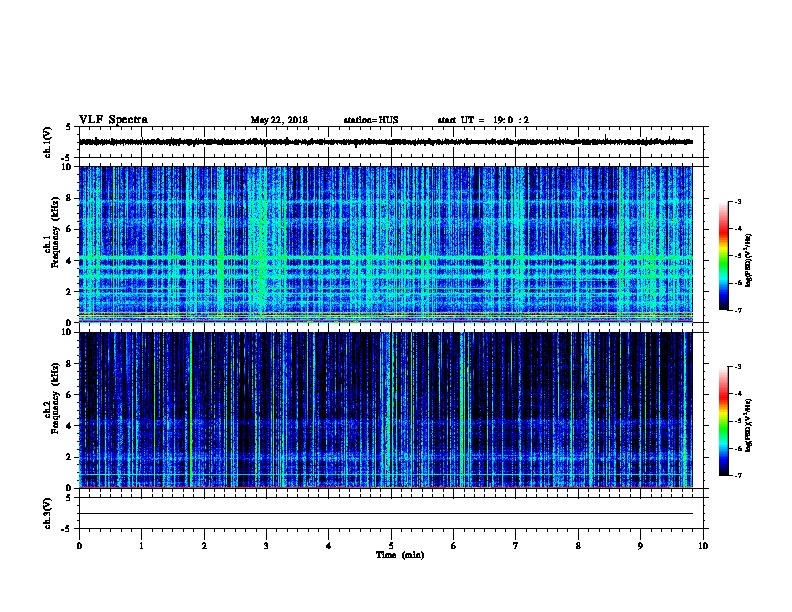Click the '-3' value on ch.1 color scale
792x612 pixels.
(x=737, y=202)
